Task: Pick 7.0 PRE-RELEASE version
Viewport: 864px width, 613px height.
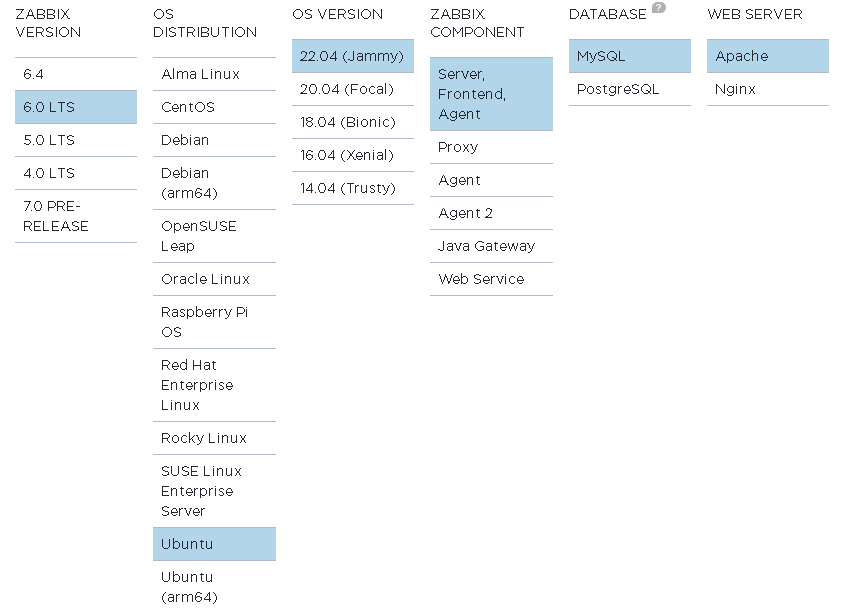Action: tap(76, 216)
